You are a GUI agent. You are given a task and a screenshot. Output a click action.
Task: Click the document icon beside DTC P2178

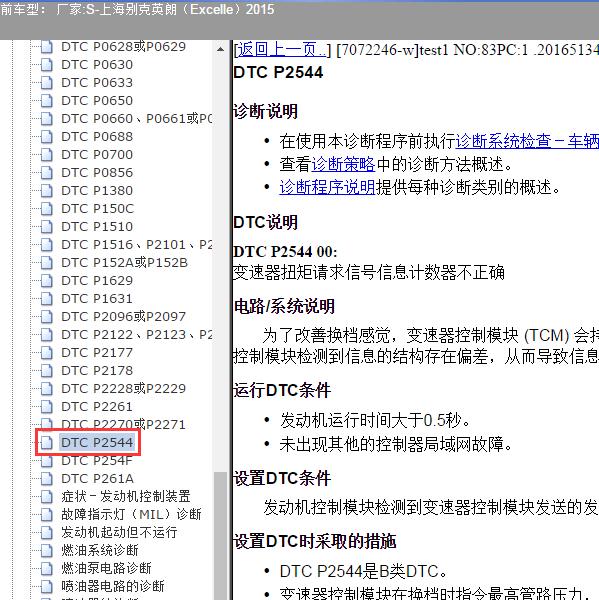click(x=46, y=370)
